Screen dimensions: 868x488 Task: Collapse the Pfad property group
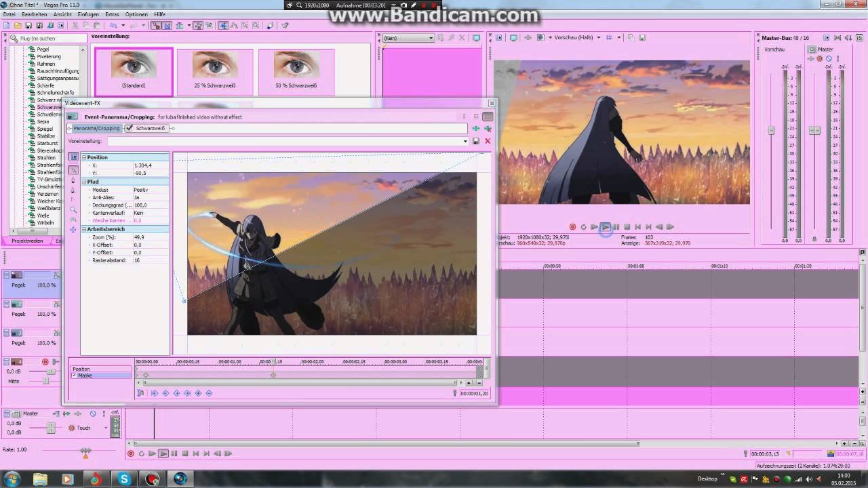click(84, 182)
